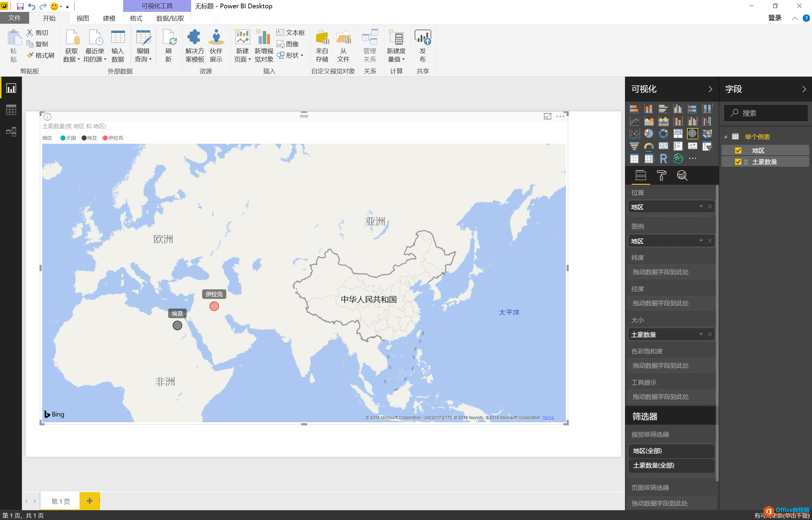Select the KPI visual

click(x=692, y=146)
